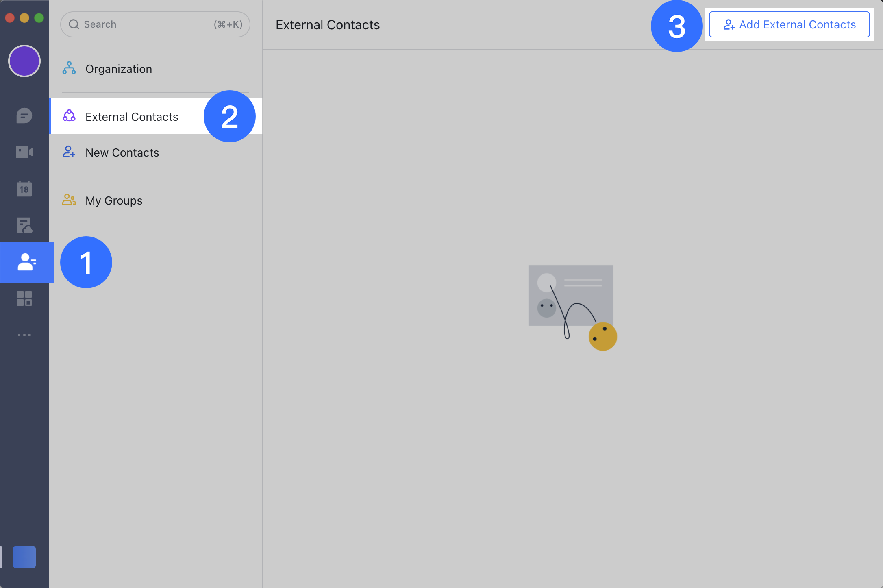Open the Messenger chat icon in sidebar
The image size is (883, 588).
(x=24, y=116)
